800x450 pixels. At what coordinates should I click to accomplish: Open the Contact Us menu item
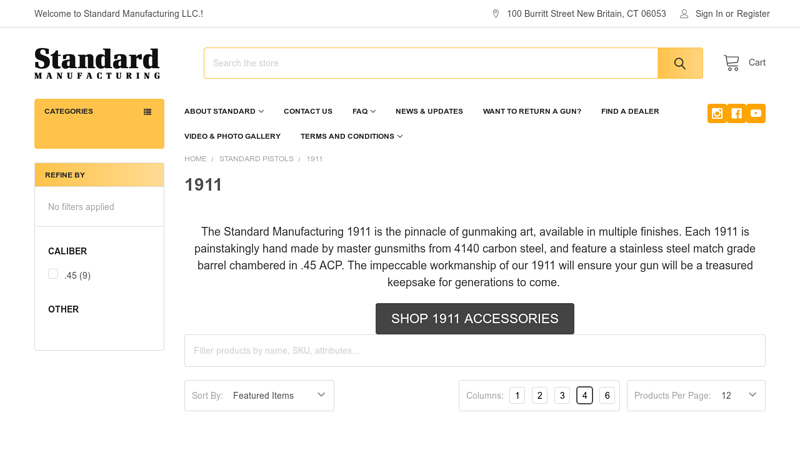[308, 111]
